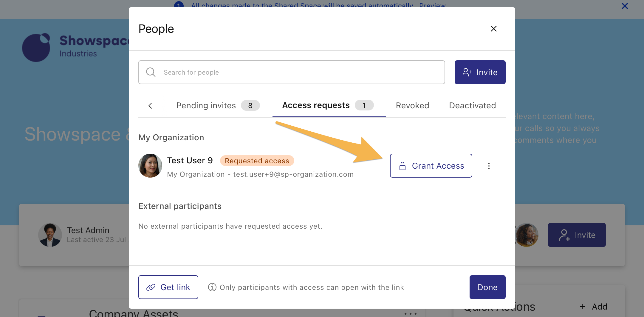The image size is (644, 317).
Task: Close the People dialog with the X
Action: point(494,29)
